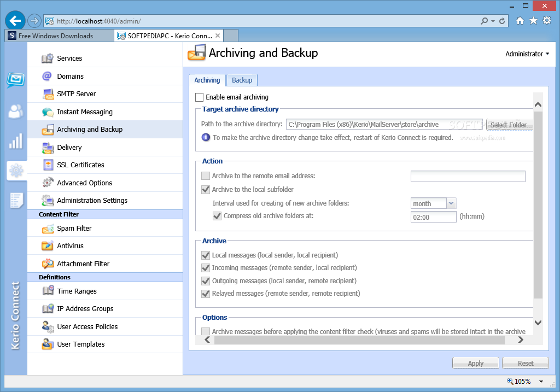
Task: Click the archive directory path field
Action: pos(384,124)
